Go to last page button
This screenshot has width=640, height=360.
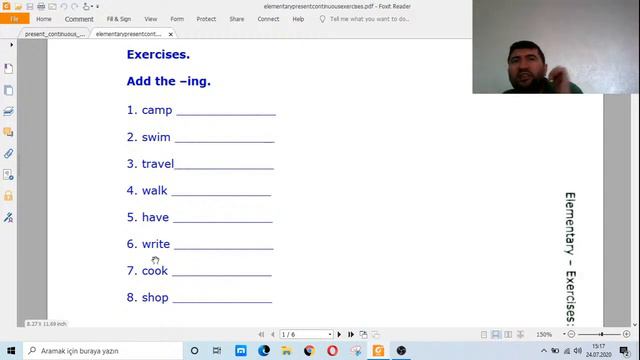point(351,334)
